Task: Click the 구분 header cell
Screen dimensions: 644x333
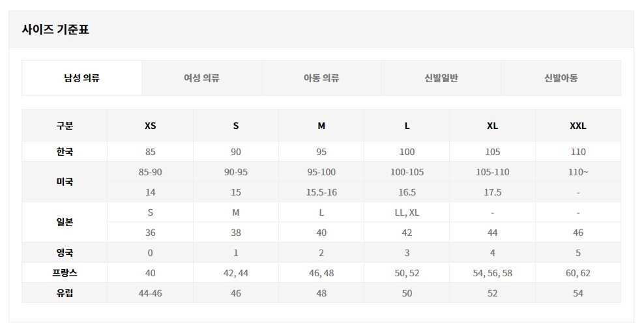Action: pos(65,126)
